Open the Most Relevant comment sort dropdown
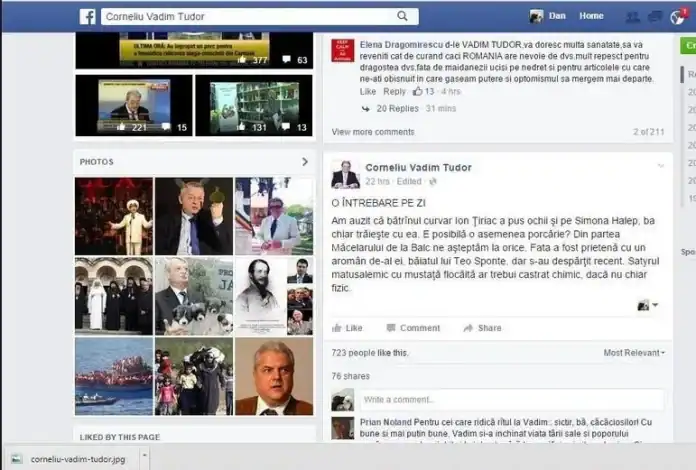This screenshot has width=696, height=470. pyautogui.click(x=634, y=353)
